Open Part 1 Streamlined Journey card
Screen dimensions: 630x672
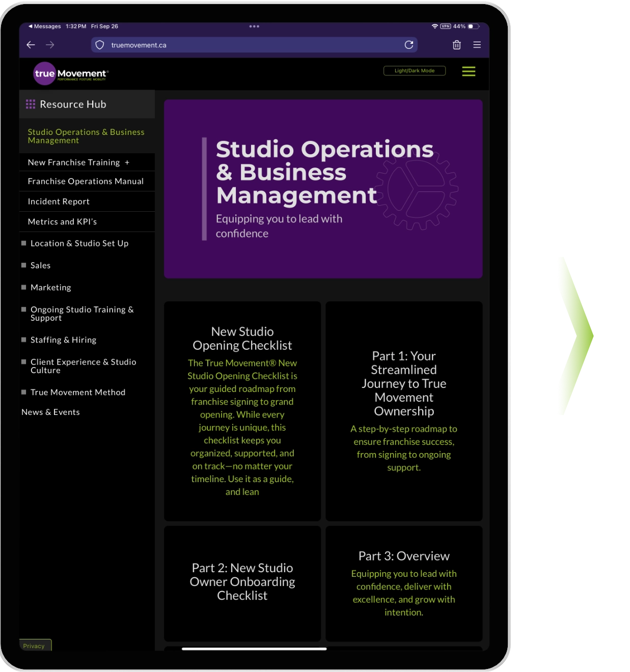coord(404,411)
